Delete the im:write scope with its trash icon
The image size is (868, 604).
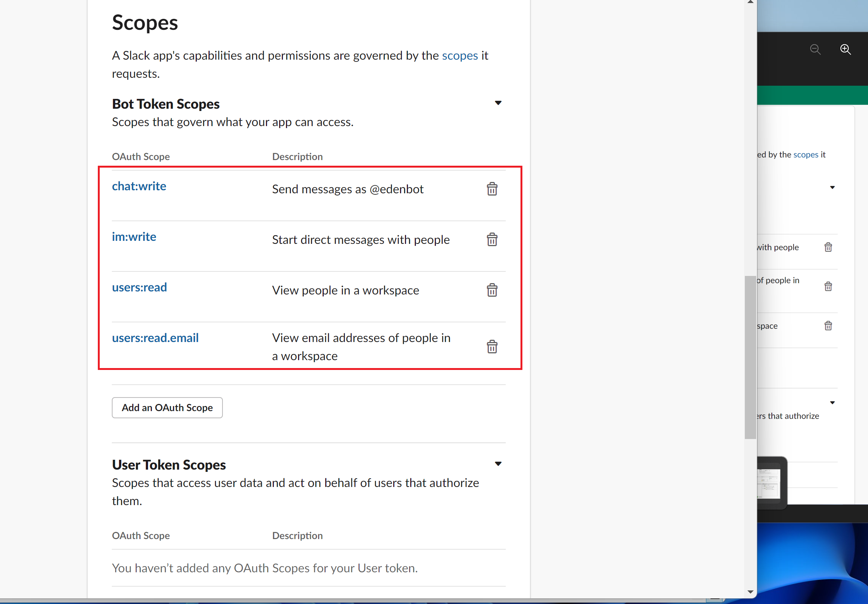[492, 239]
